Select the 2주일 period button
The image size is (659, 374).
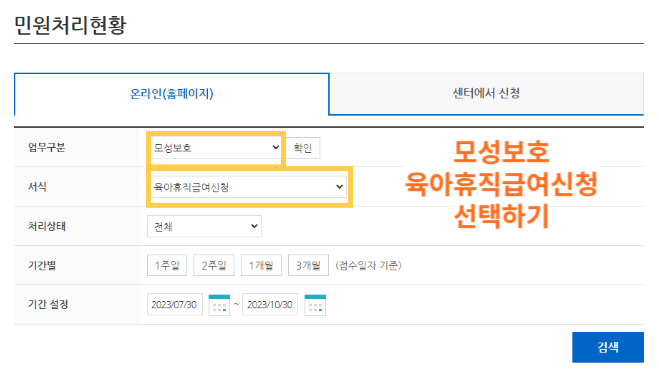[x=214, y=265]
